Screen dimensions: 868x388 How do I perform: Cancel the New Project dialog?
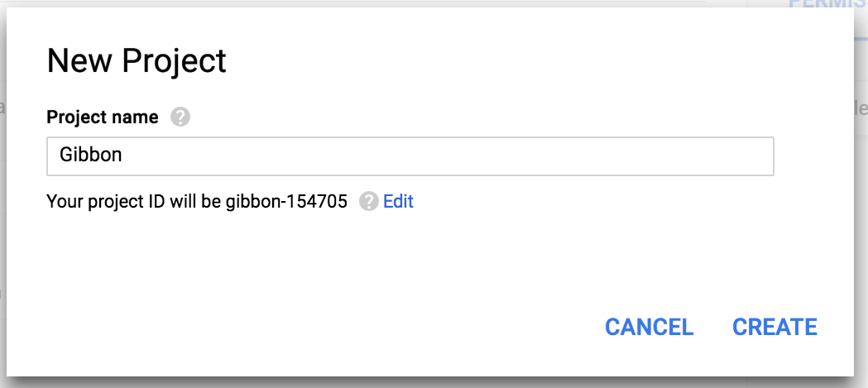coord(649,327)
